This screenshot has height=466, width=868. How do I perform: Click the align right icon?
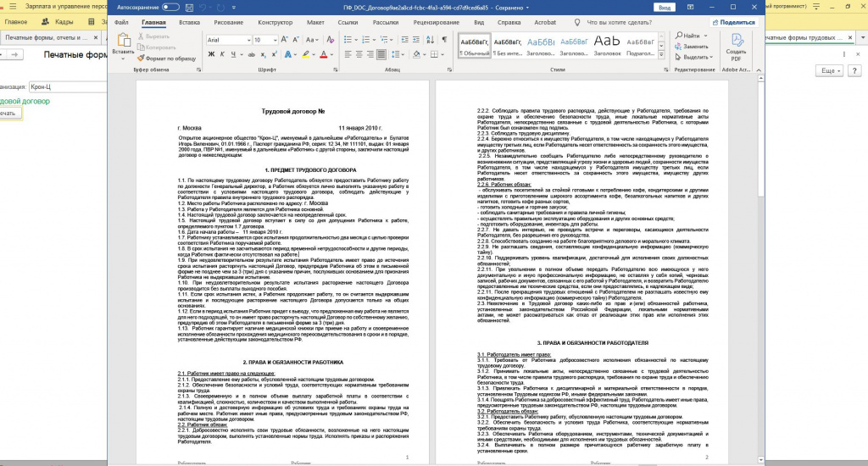[x=370, y=54]
